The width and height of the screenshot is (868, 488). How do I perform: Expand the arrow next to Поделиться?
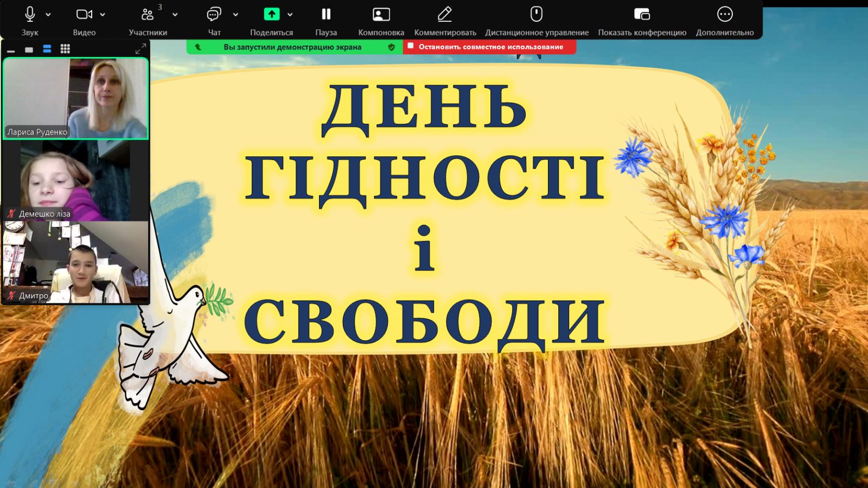pyautogui.click(x=290, y=15)
